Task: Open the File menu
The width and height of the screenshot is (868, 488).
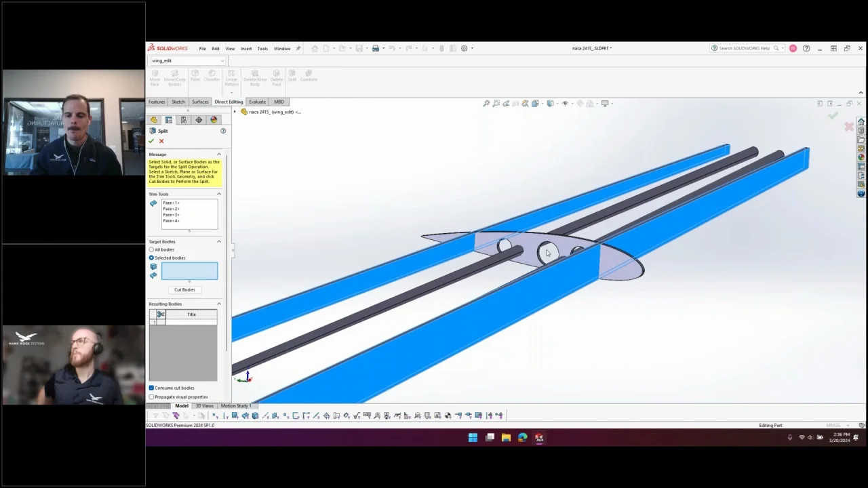Action: click(x=202, y=48)
